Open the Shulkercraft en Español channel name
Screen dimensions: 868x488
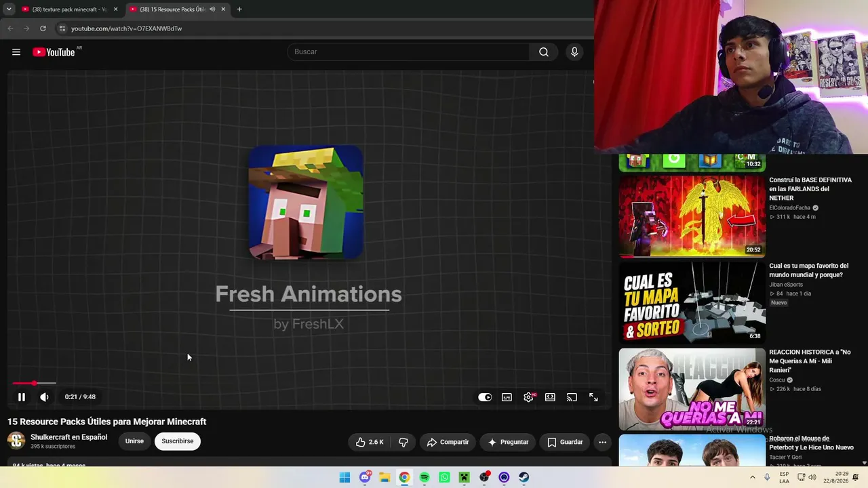click(68, 437)
